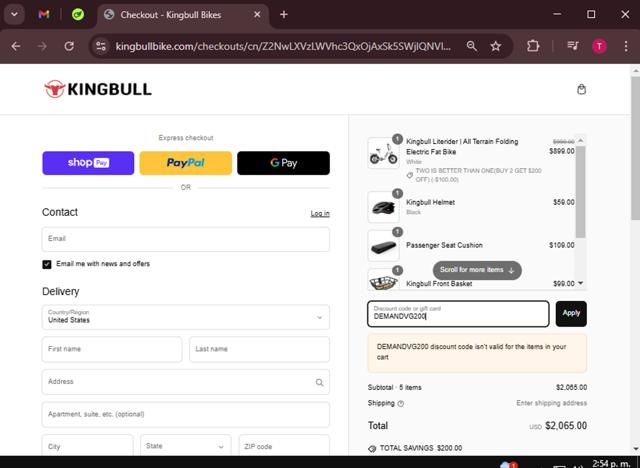This screenshot has height=468, width=640.
Task: Click the address search magnifier icon
Action: [x=319, y=382]
